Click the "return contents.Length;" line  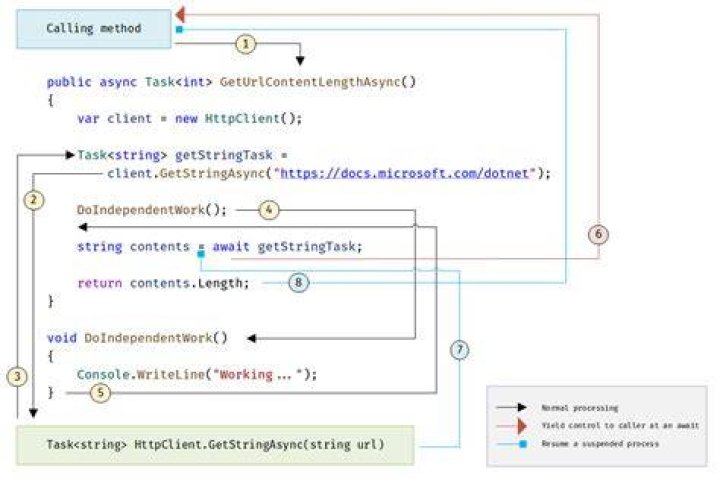click(x=163, y=283)
